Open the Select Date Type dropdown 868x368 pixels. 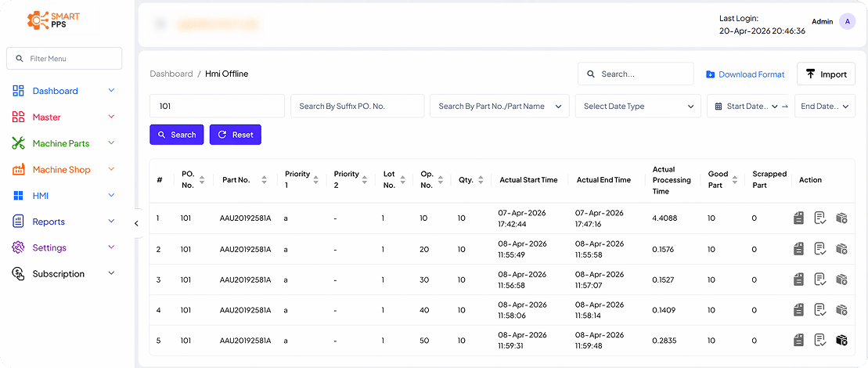tap(637, 106)
